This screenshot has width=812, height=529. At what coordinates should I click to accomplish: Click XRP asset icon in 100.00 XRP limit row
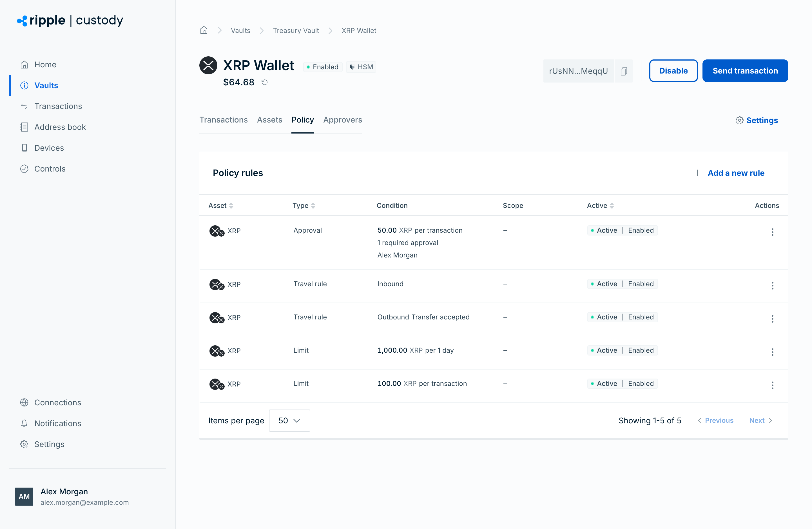click(x=217, y=384)
